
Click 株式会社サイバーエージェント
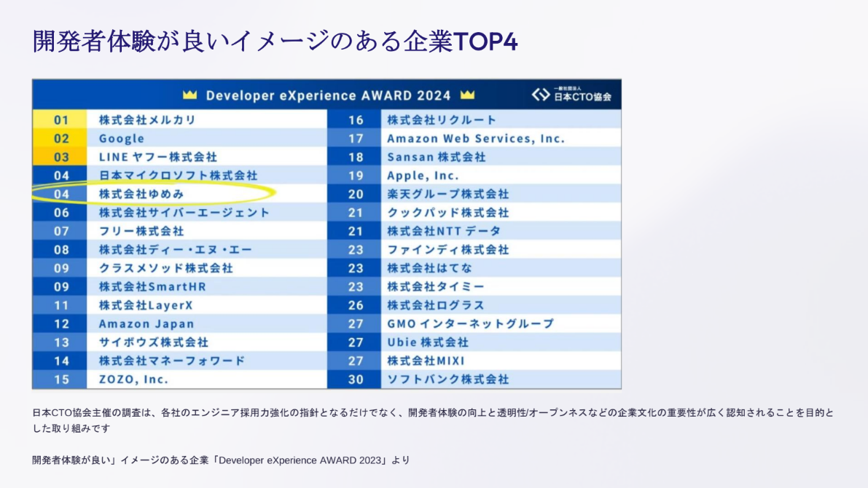(x=184, y=213)
